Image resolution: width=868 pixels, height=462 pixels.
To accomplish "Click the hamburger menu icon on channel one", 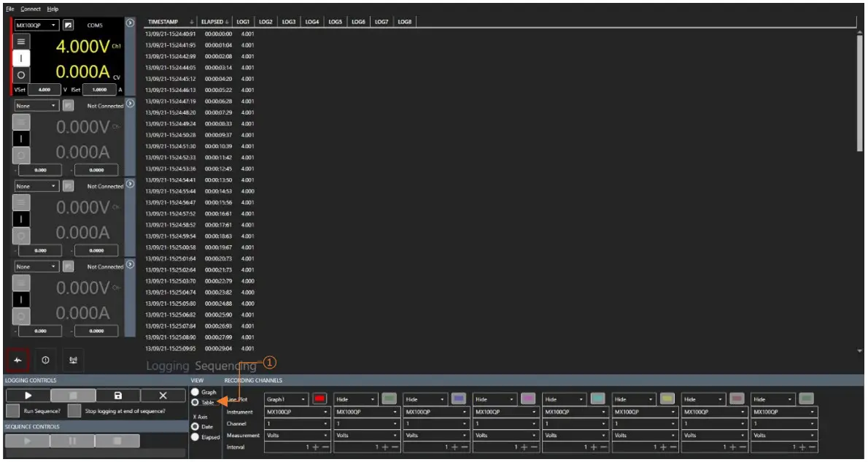I will (x=21, y=41).
